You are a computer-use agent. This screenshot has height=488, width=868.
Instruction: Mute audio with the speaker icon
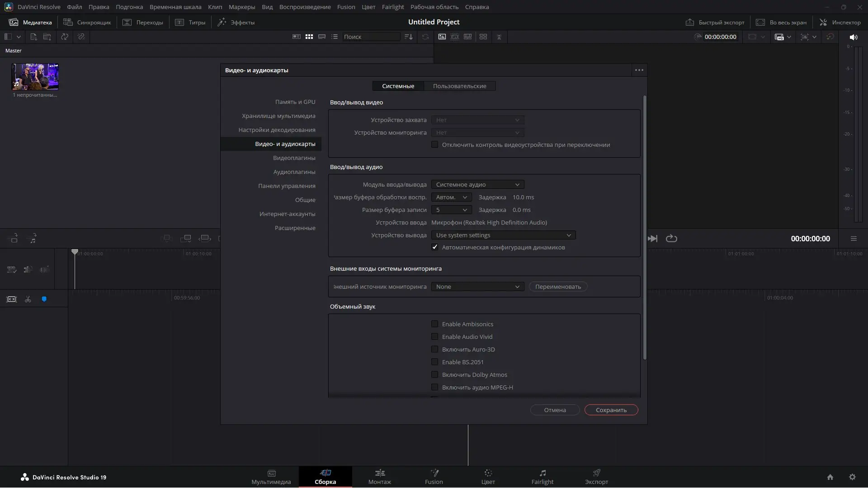coord(853,37)
